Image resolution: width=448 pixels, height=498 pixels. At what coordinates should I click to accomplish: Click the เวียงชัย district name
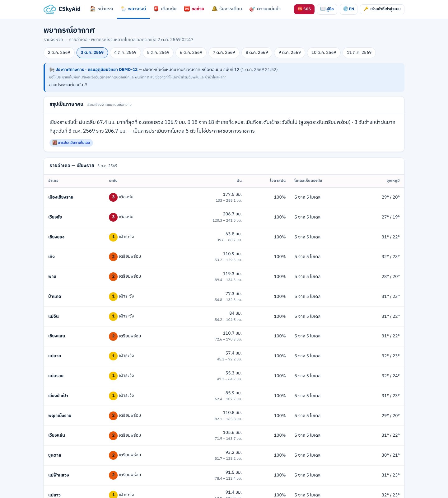click(55, 217)
